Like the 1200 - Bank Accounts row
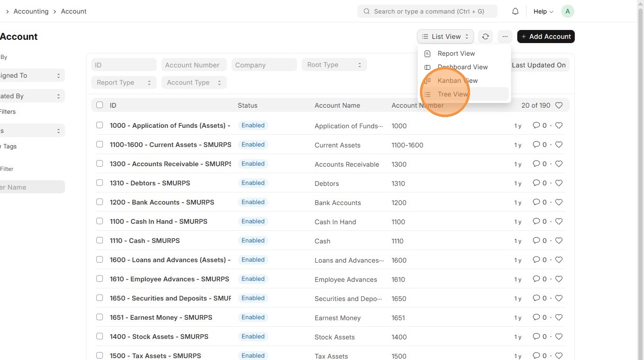This screenshot has height=360, width=644. (x=559, y=202)
